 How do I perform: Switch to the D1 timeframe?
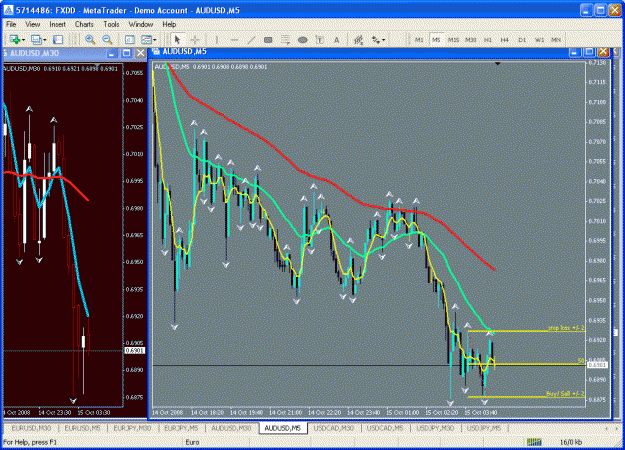pyautogui.click(x=522, y=39)
